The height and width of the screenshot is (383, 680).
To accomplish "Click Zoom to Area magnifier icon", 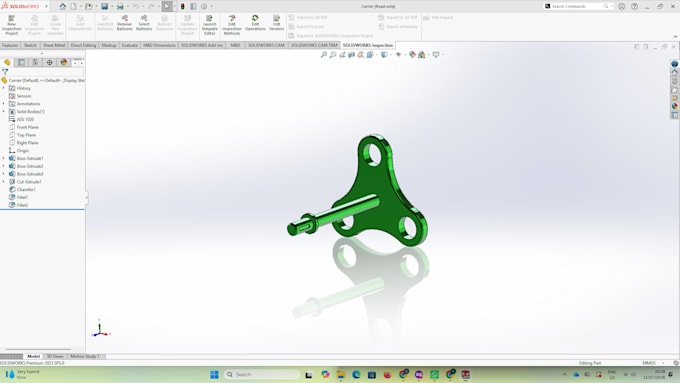I will point(333,55).
